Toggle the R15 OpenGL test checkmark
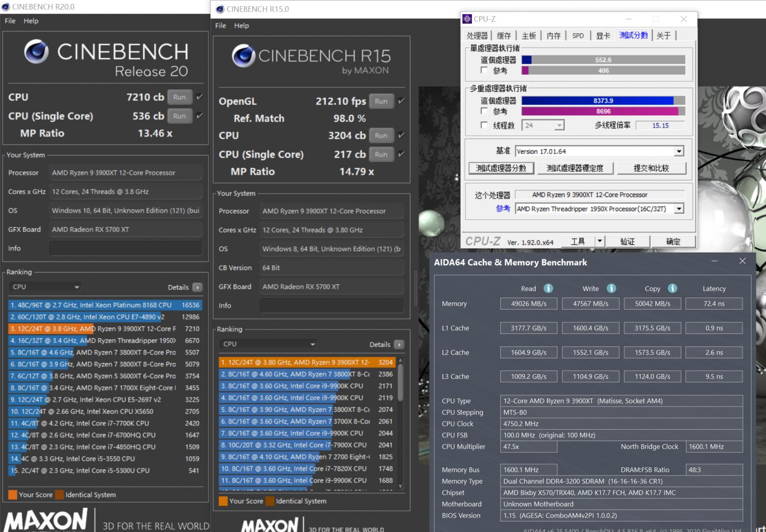 click(x=401, y=101)
